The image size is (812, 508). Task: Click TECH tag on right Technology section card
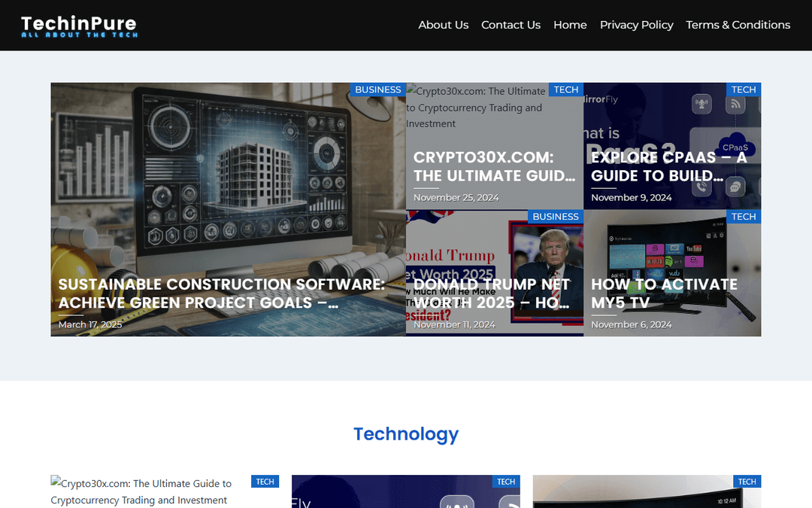[747, 482]
